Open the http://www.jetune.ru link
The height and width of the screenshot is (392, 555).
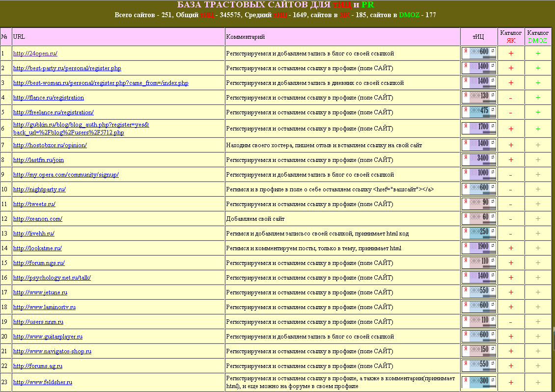[x=40, y=293]
